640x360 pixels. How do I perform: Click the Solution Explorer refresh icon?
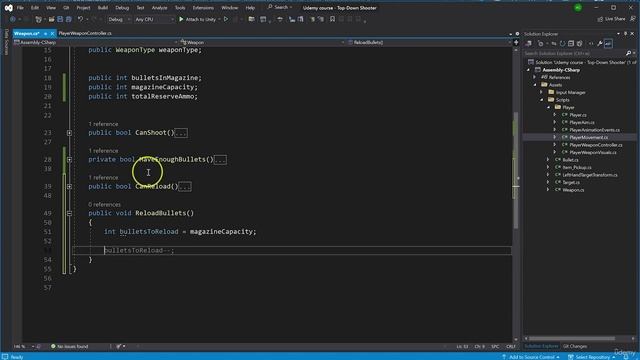(562, 44)
